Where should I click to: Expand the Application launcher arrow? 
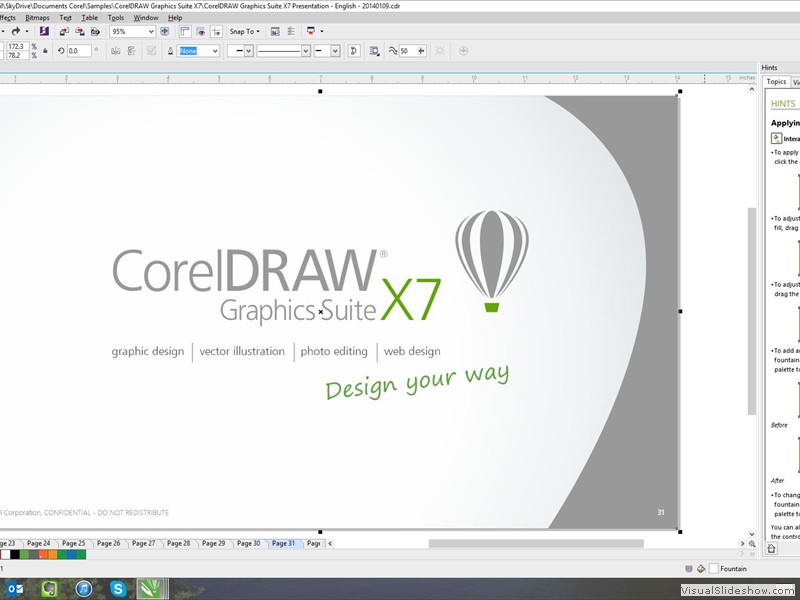point(322,32)
